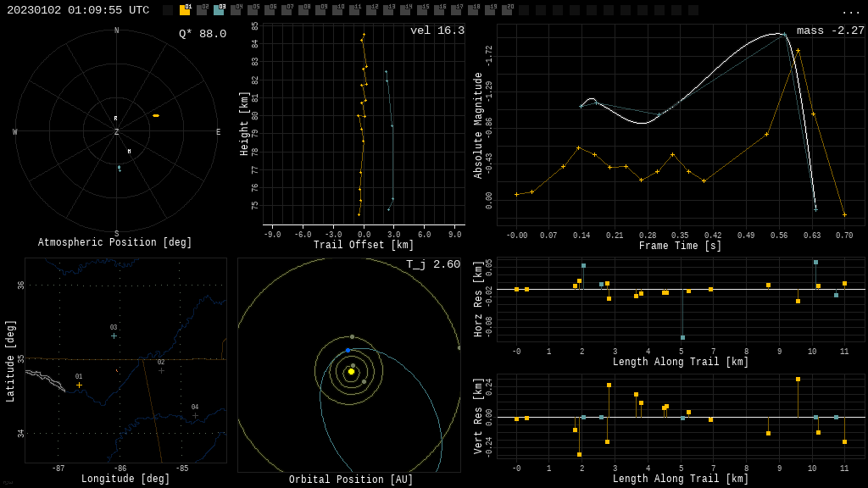Click the yellow Sun at orbit center
The image size is (868, 488).
(x=351, y=371)
